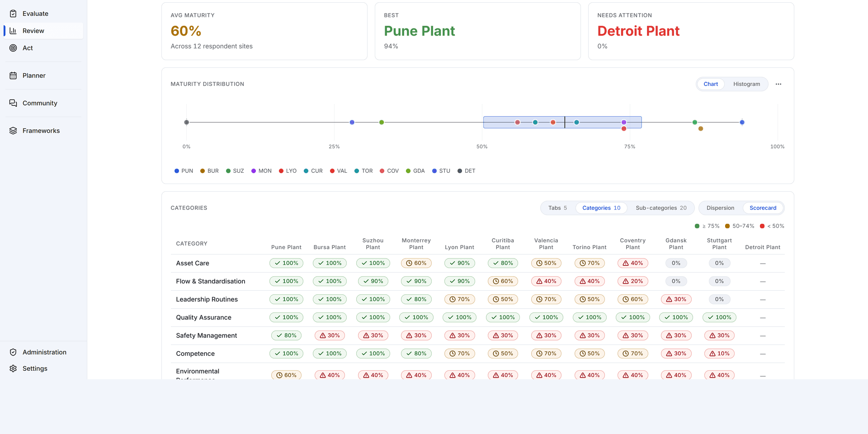Image resolution: width=868 pixels, height=434 pixels.
Task: Click Flow & Standardisation row label
Action: point(211,281)
